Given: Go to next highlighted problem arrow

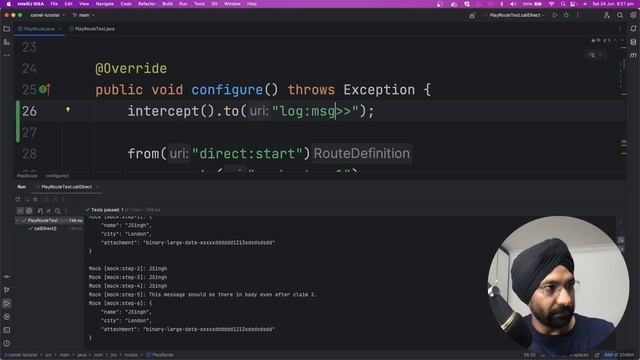Looking at the screenshot, I should (622, 40).
